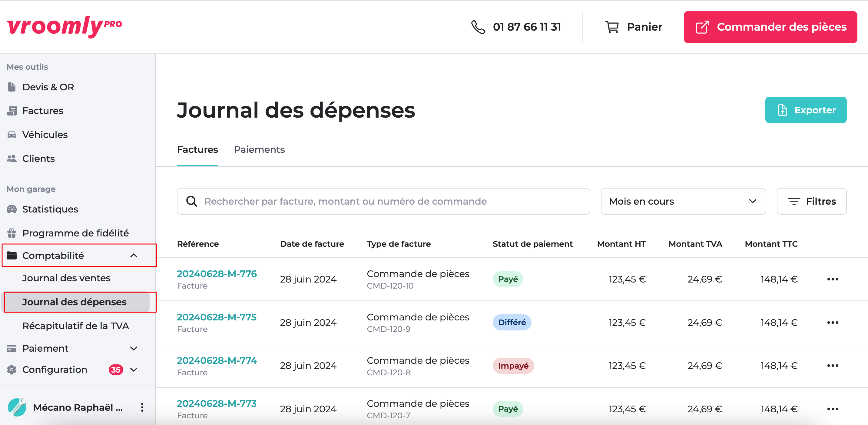Open invoice link 20240628-M-775

217,317
